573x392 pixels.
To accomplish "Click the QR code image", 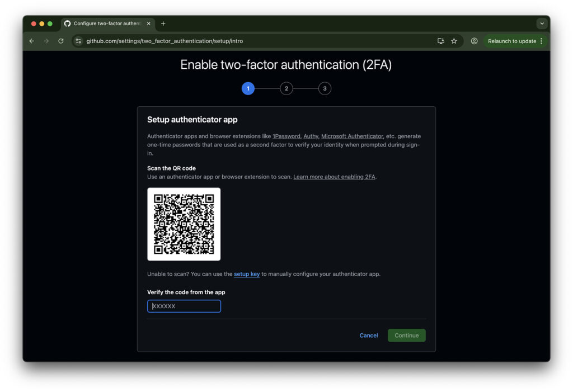I will (184, 224).
